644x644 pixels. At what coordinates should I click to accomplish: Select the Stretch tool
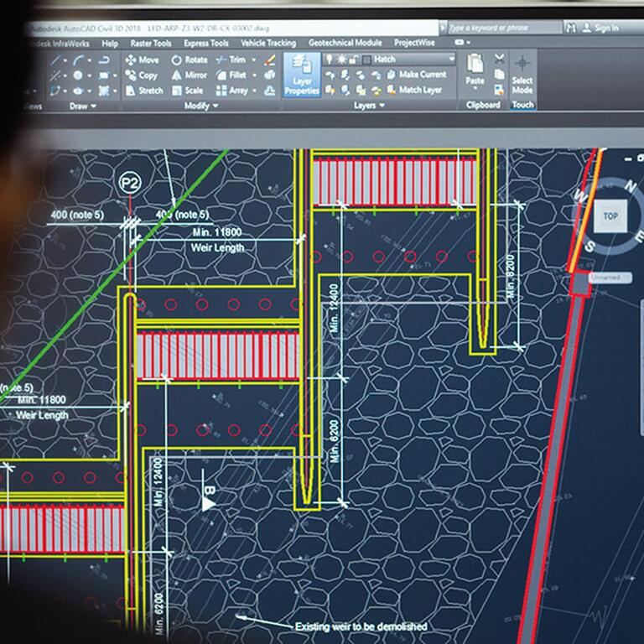point(144,91)
